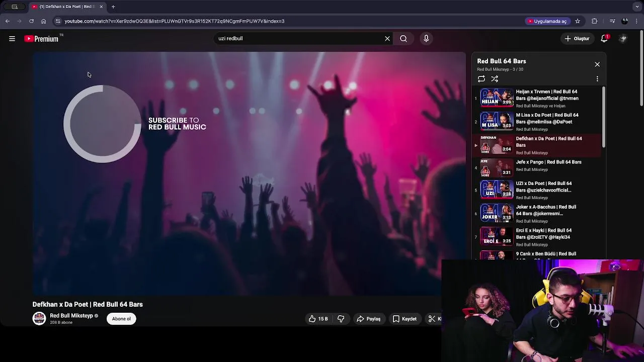The width and height of the screenshot is (644, 362).
Task: View site information icon in address bar
Action: [58, 21]
